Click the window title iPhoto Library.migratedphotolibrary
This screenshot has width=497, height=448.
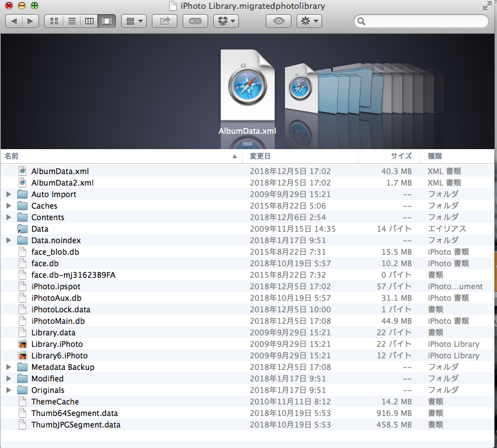click(252, 6)
